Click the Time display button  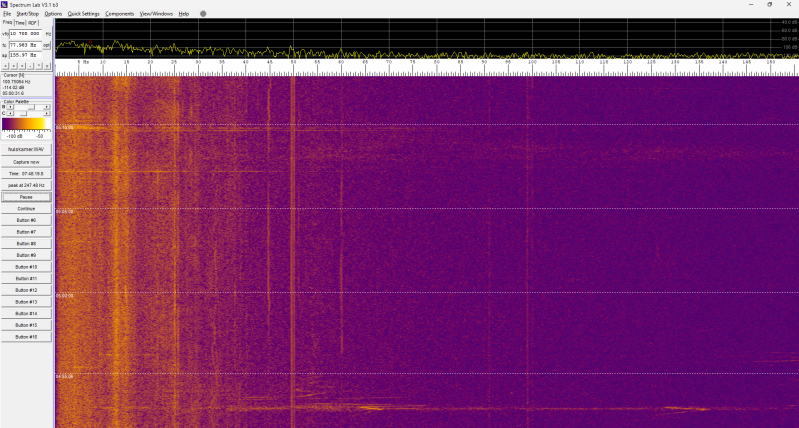(x=26, y=174)
